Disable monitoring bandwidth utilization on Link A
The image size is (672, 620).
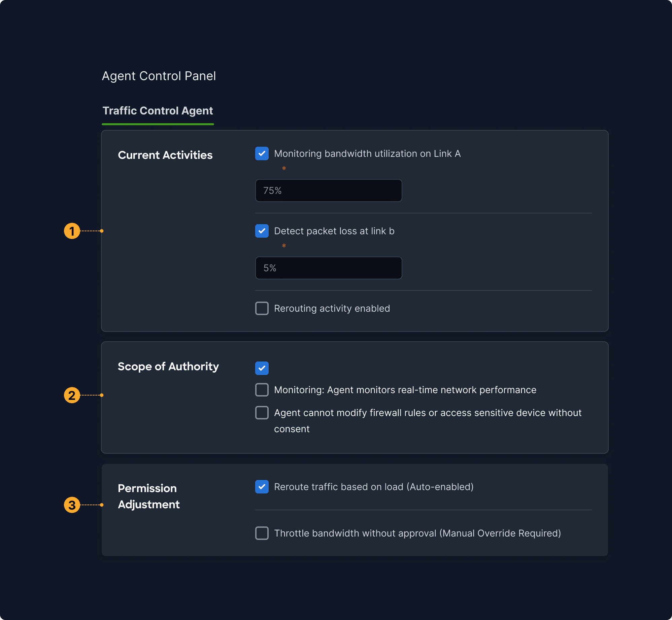tap(262, 153)
